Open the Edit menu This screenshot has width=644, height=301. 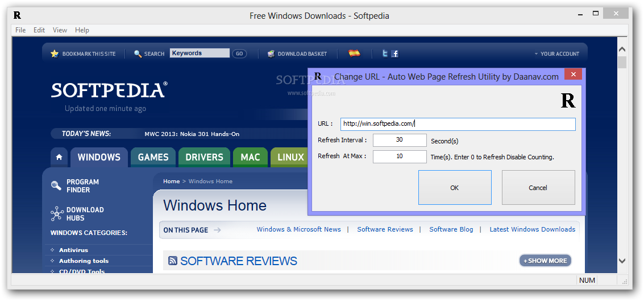(x=39, y=30)
